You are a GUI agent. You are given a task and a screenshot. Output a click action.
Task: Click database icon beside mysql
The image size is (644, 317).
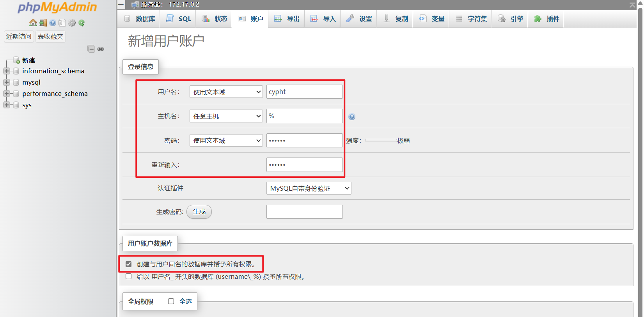[x=16, y=83]
